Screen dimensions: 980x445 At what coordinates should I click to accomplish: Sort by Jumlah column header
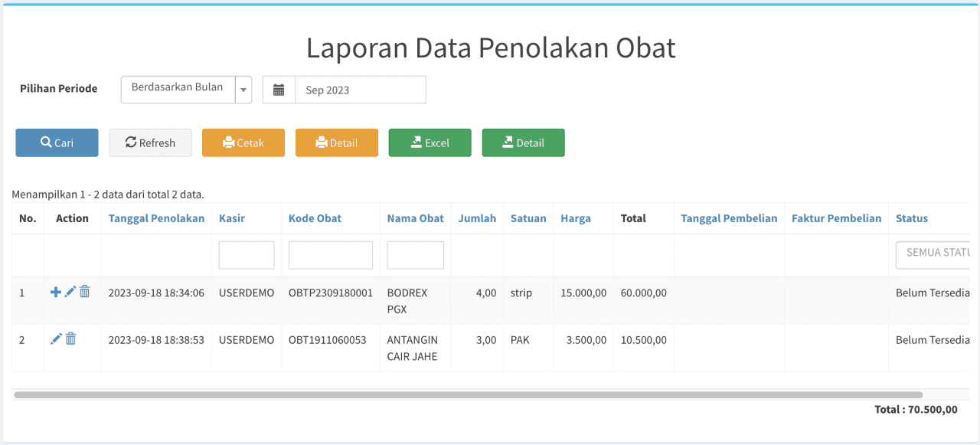coord(478,218)
